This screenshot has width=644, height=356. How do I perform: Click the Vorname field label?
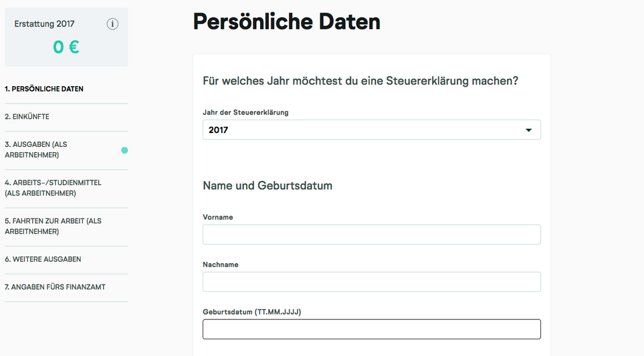tap(218, 217)
